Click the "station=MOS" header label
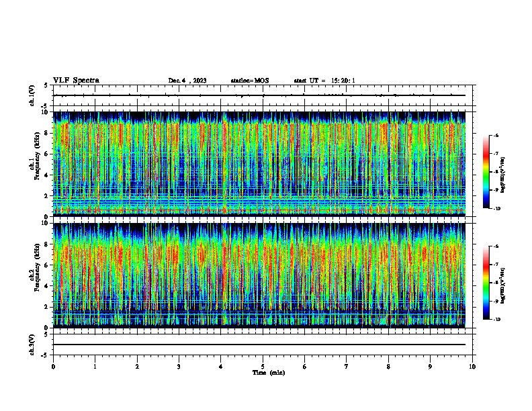The height and width of the screenshot is (411, 532). click(250, 81)
